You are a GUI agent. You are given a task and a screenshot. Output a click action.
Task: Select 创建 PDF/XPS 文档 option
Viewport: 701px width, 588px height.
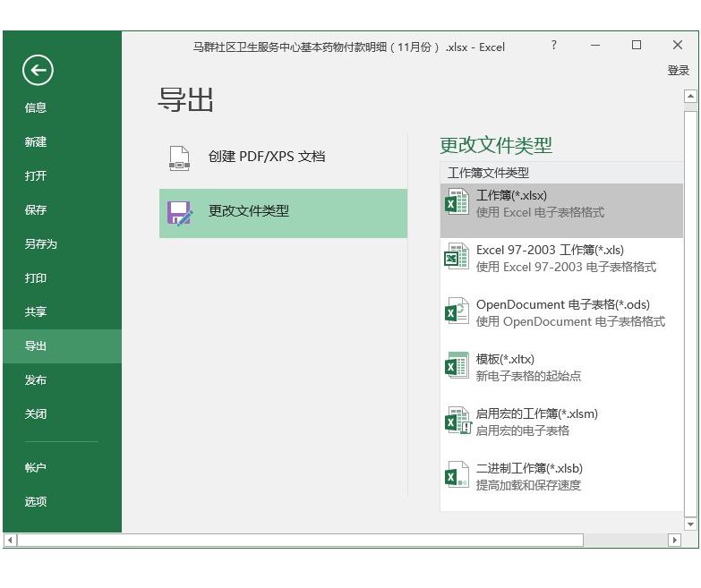click(x=284, y=158)
